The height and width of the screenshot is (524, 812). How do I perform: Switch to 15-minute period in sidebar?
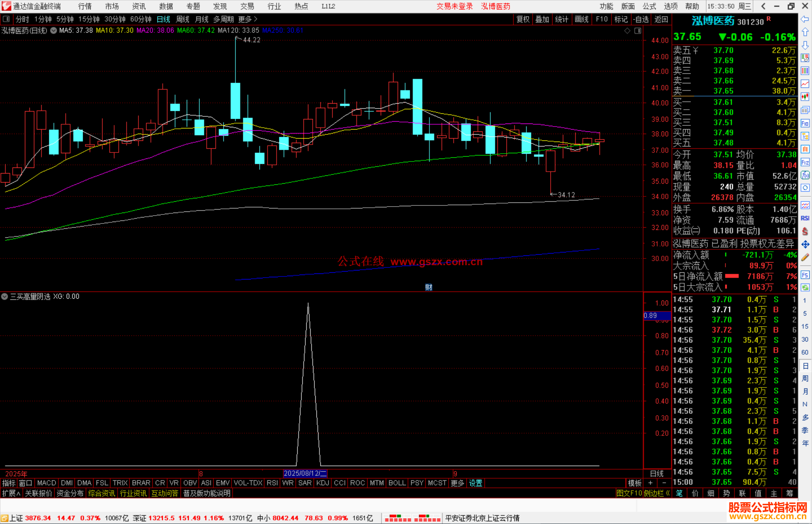(x=804, y=326)
